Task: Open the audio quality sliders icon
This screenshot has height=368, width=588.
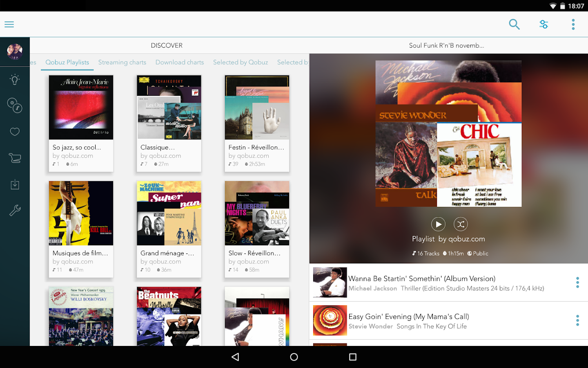Action: 543,24
